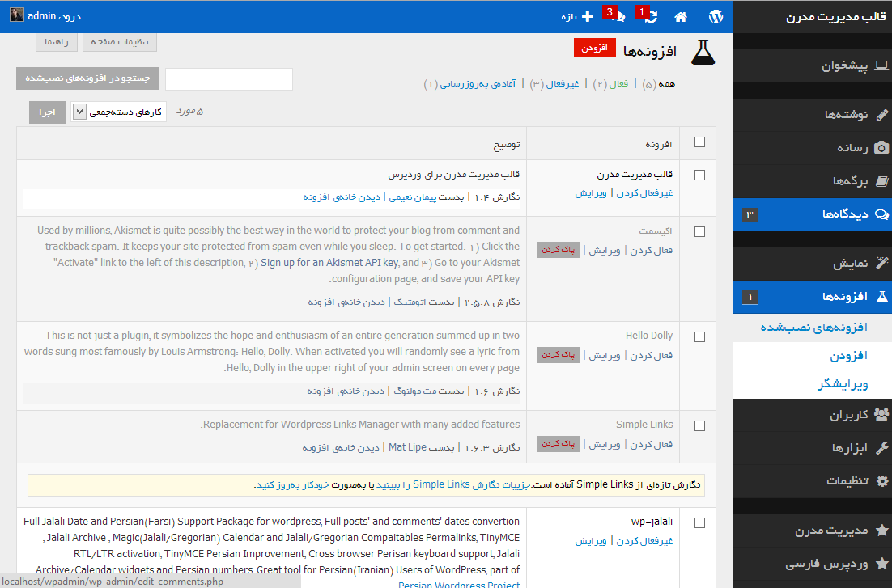
Task: Click the admin avatar picture
Action: coord(16,15)
